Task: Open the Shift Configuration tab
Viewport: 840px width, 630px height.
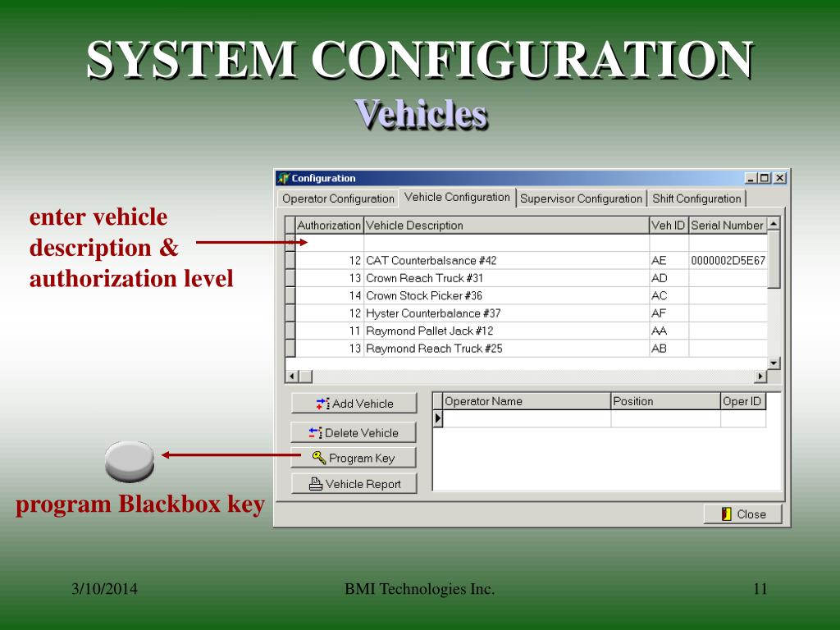Action: click(x=696, y=199)
